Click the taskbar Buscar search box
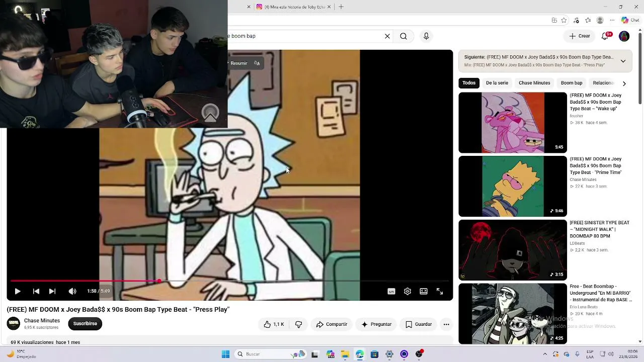This screenshot has height=362, width=644. point(271,354)
